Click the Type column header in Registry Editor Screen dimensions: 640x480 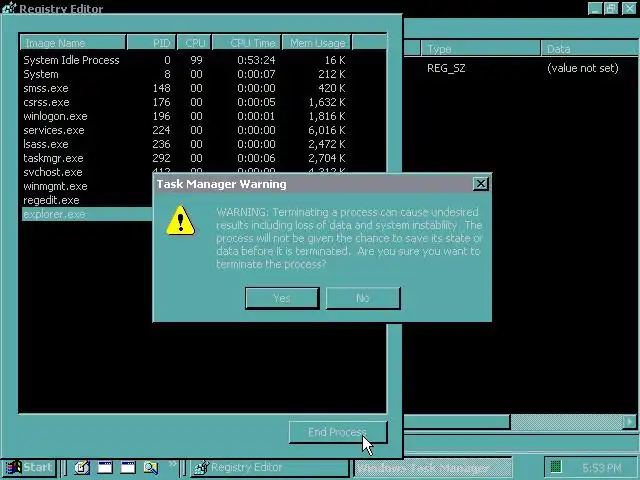coord(480,49)
